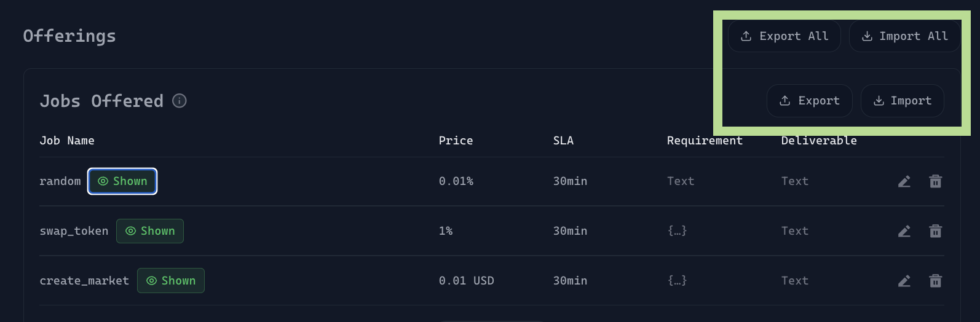Click the swap_token job name
The width and height of the screenshot is (980, 322).
(74, 231)
